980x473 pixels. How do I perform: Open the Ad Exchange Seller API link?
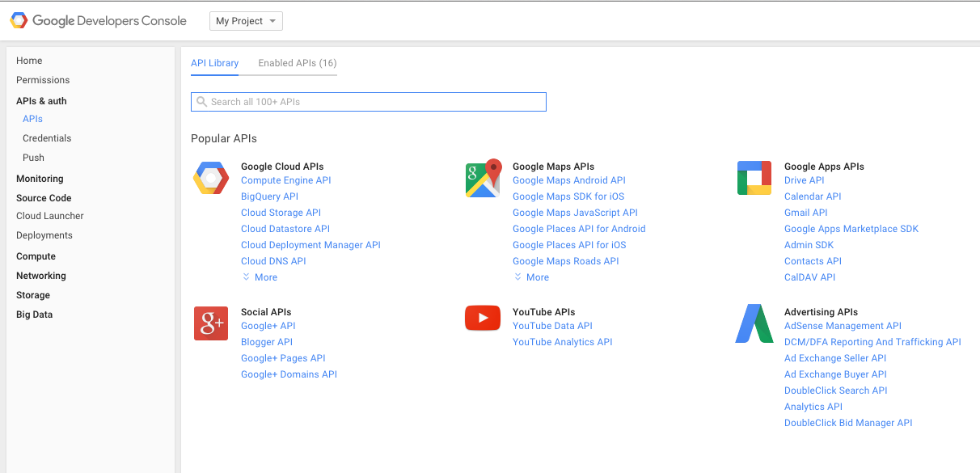coord(835,358)
